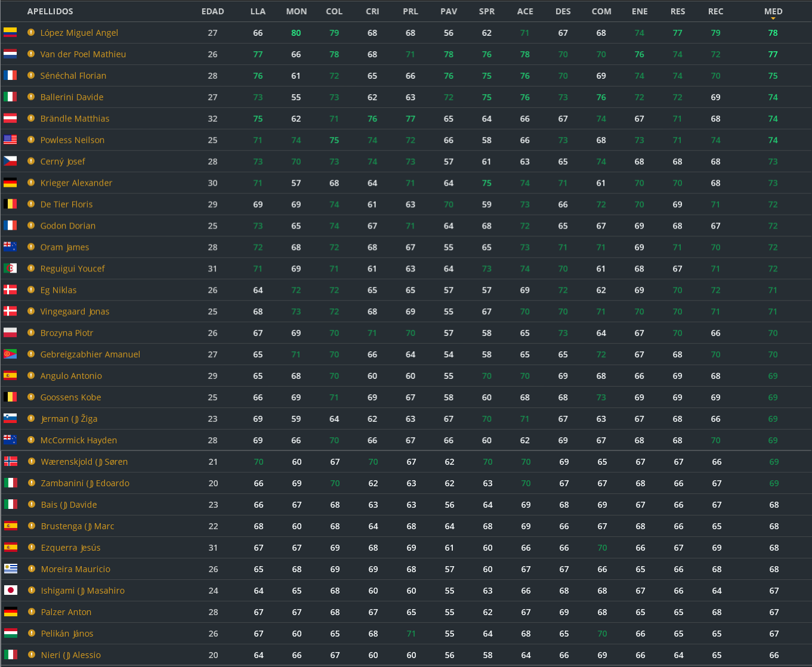Click the Colombia flag beside López Miguel Angel
812x667 pixels.
tap(10, 32)
